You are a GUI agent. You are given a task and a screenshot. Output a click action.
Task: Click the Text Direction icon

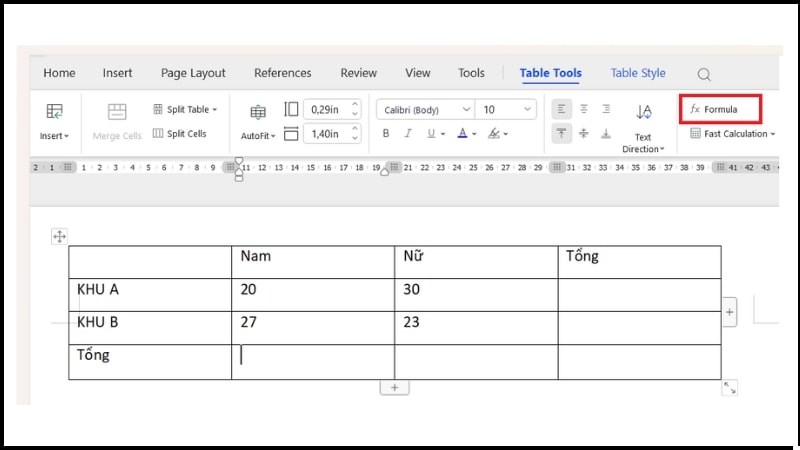(x=643, y=112)
